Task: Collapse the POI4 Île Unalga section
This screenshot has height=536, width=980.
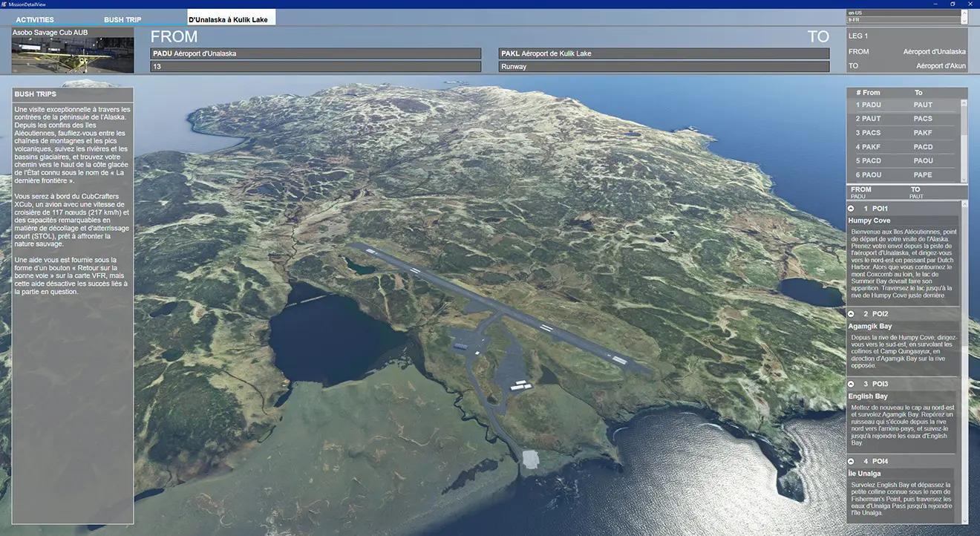Action: (x=851, y=461)
